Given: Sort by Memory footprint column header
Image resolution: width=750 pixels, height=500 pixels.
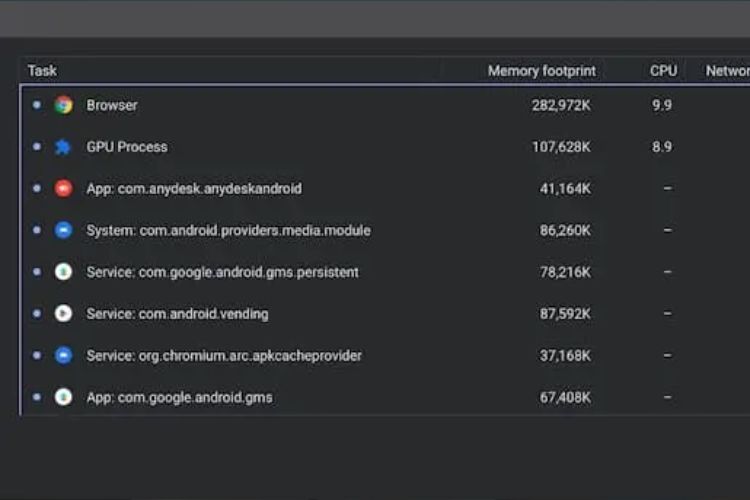Looking at the screenshot, I should 541,71.
